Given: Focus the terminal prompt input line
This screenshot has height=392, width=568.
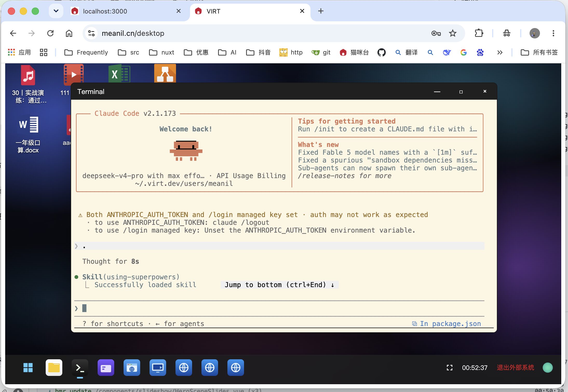Looking at the screenshot, I should 279,308.
